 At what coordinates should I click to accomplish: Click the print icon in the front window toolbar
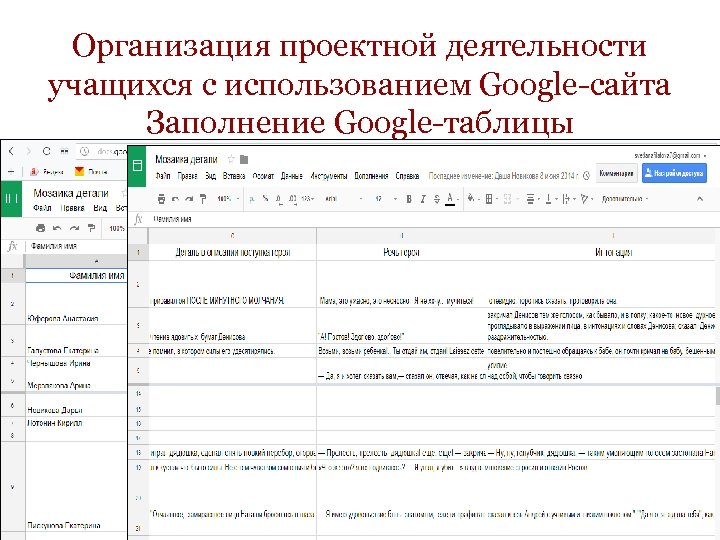tap(161, 199)
